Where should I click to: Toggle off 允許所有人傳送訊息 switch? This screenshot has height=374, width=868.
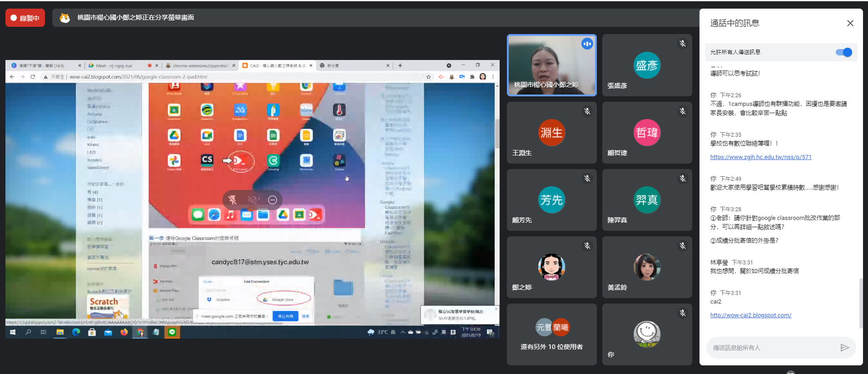coord(843,52)
